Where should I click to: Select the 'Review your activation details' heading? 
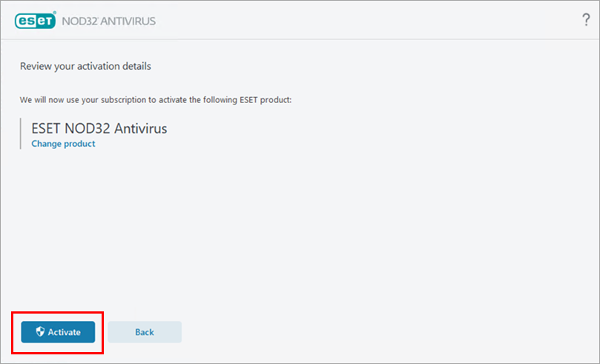tap(85, 66)
